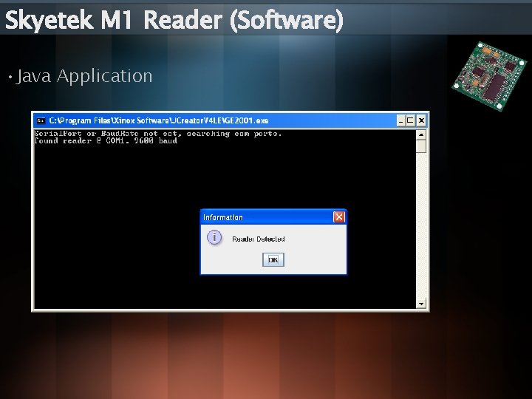Click console line 'SerialPort or BaudRate not set'
The height and width of the screenshot is (399, 532).
click(x=158, y=133)
